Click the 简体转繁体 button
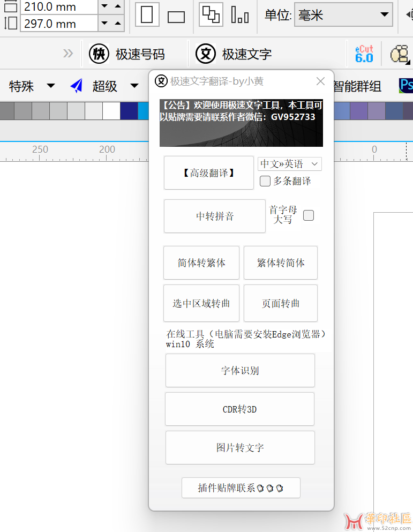The image size is (413, 532). (x=201, y=263)
